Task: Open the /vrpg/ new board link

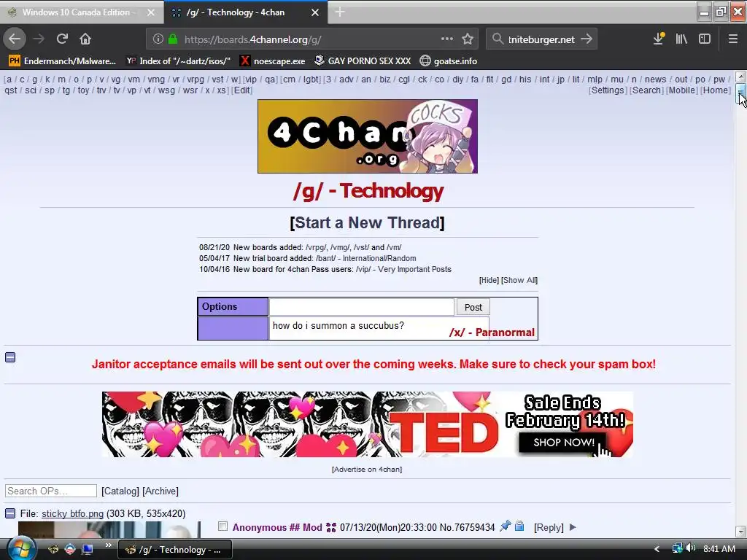Action: coord(316,247)
